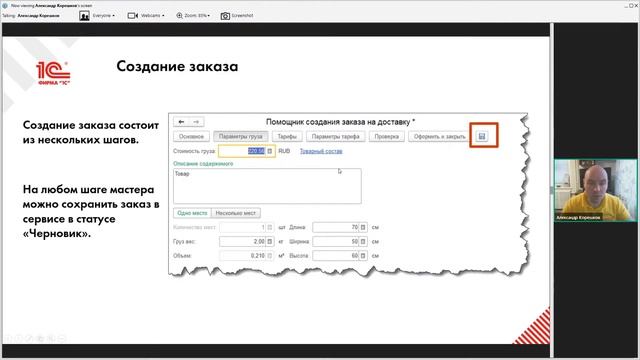The width and height of the screenshot is (640, 360).
Task: Switch to the Параметры тарифа step tab
Action: [x=336, y=136]
